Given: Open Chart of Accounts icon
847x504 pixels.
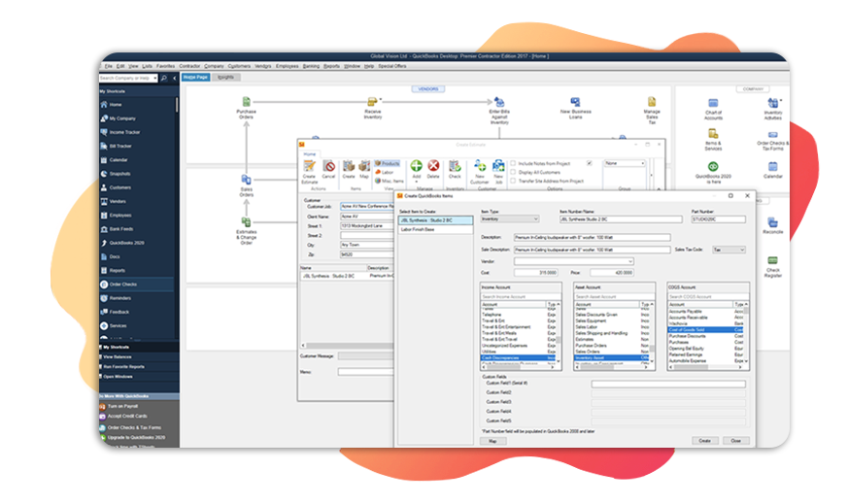Looking at the screenshot, I should 713,103.
